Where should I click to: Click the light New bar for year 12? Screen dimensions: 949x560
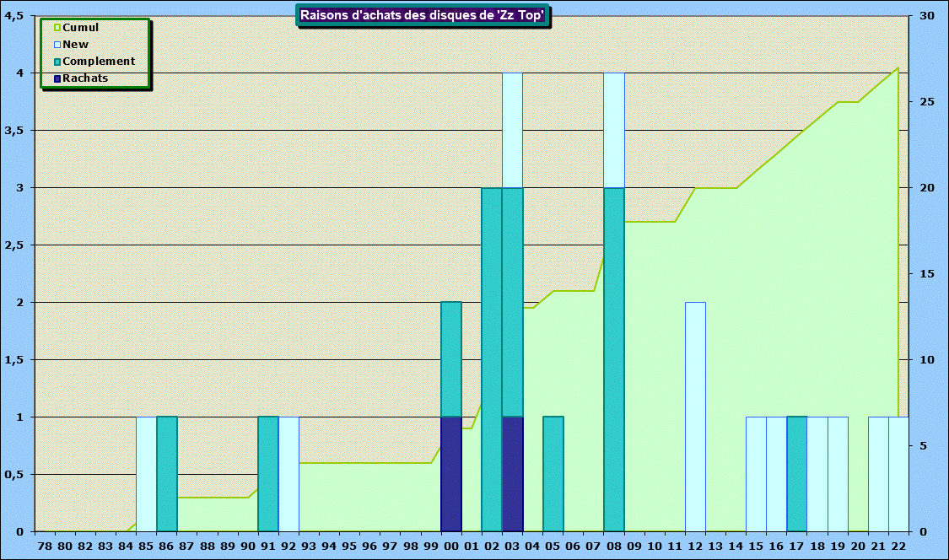[695, 417]
